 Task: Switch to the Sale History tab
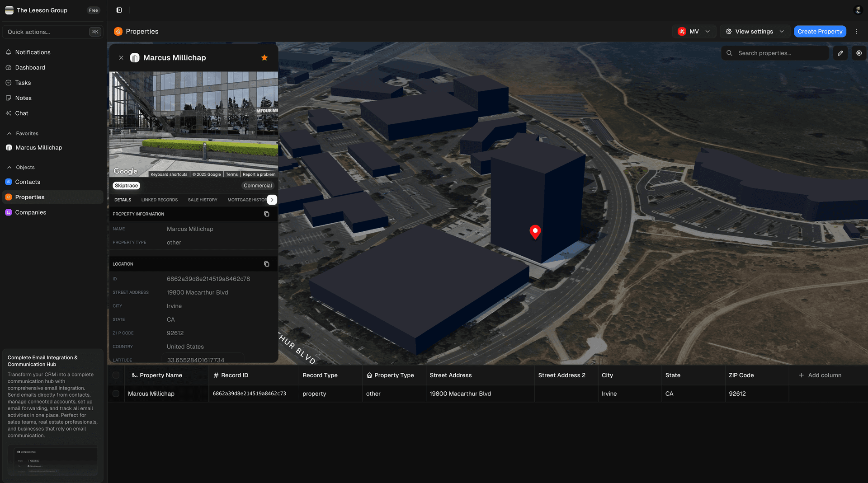point(203,199)
